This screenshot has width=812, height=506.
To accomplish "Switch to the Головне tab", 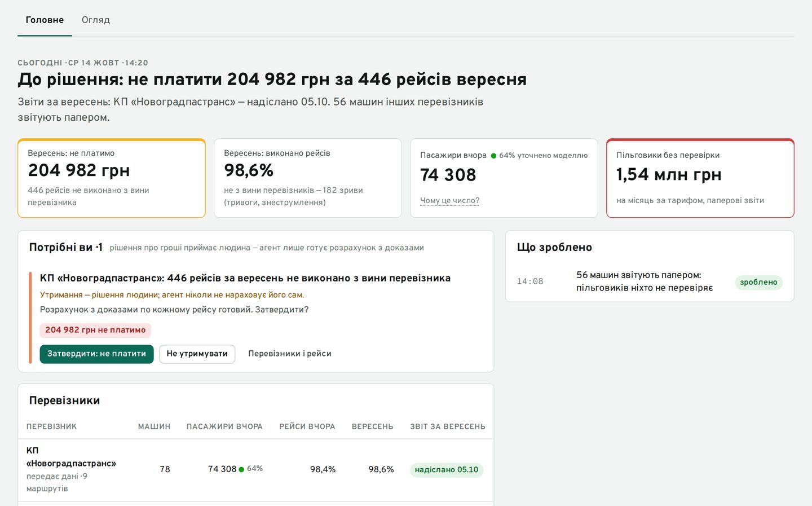I will click(45, 20).
